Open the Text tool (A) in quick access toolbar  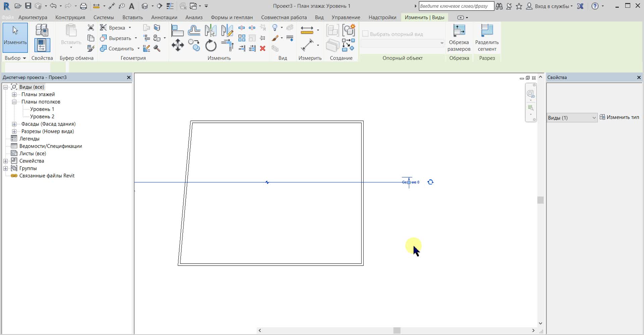click(132, 6)
